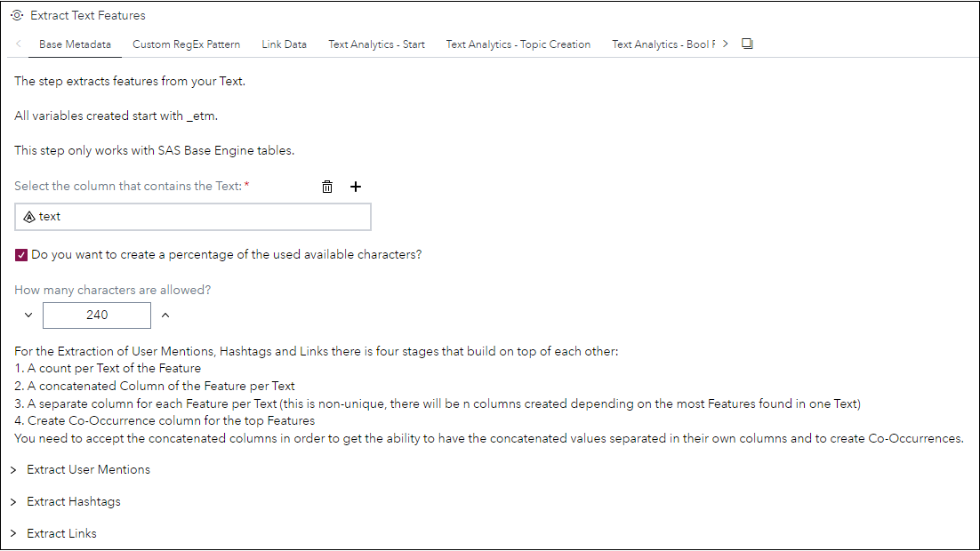Click 'All variables created start with _etm.' text

[x=116, y=116]
